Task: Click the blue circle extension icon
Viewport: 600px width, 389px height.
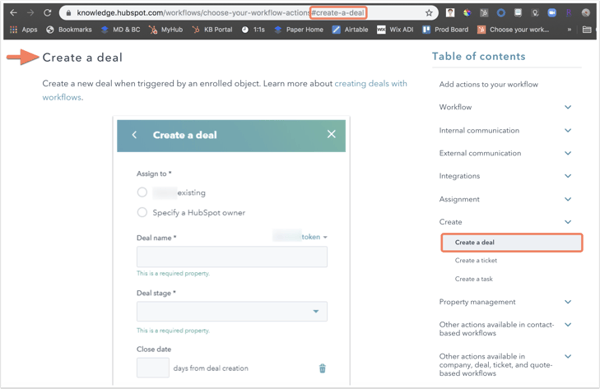Action: point(501,13)
